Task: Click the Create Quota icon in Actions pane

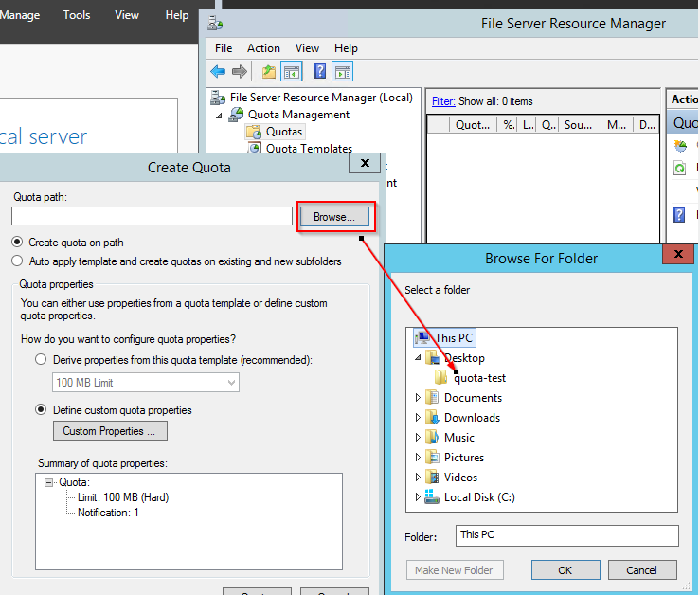Action: [680, 146]
